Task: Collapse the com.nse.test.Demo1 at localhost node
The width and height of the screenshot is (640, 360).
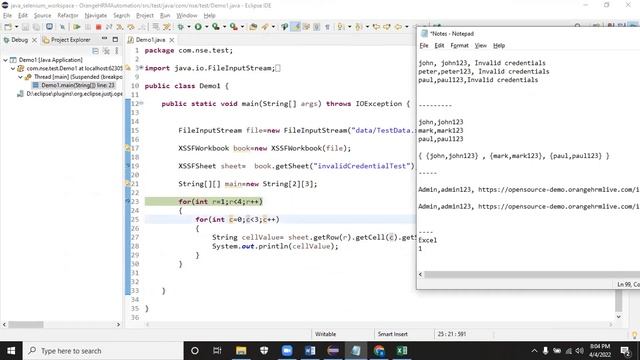Action: point(13,69)
